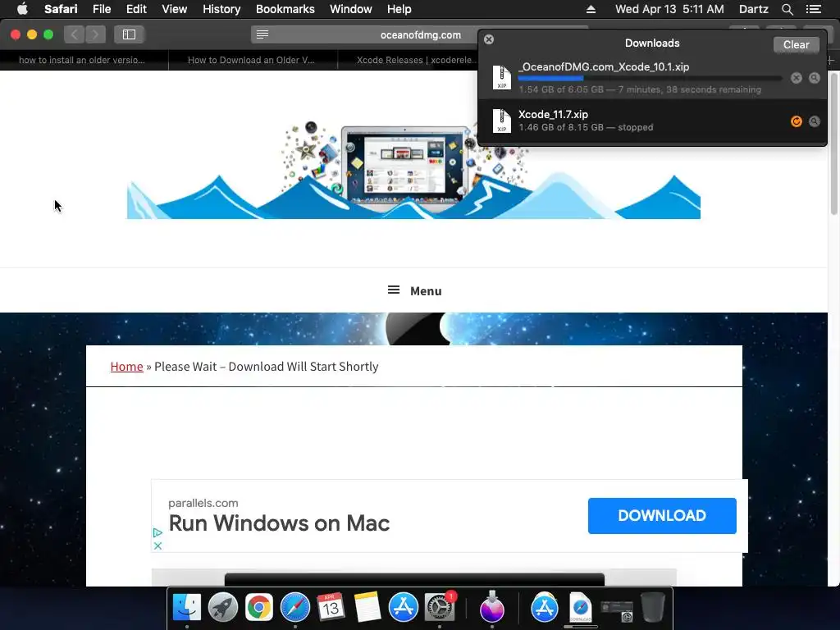Open the Trash from the Dock
Viewport: 840px width, 630px height.
(652, 608)
